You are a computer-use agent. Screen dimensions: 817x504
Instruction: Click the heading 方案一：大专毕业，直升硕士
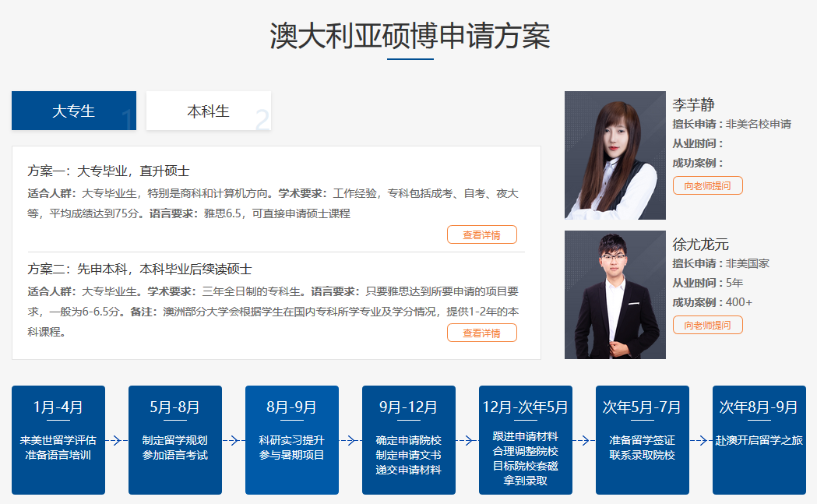coord(108,171)
